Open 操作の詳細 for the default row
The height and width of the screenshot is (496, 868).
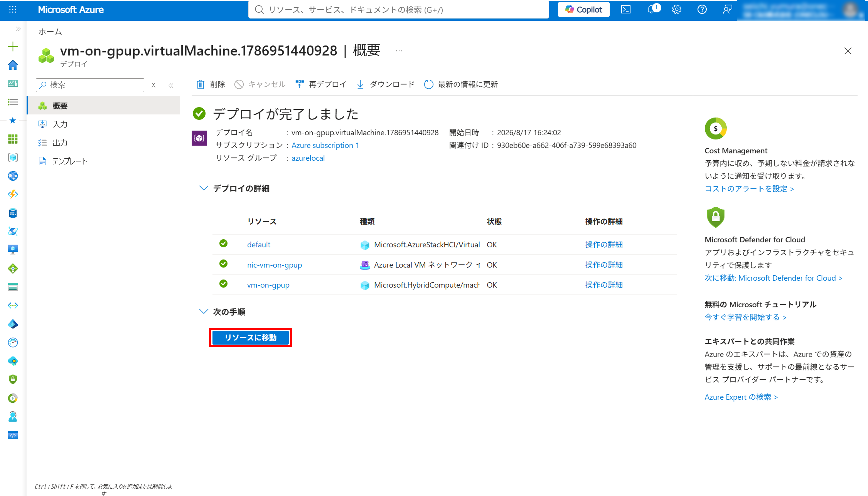click(604, 244)
